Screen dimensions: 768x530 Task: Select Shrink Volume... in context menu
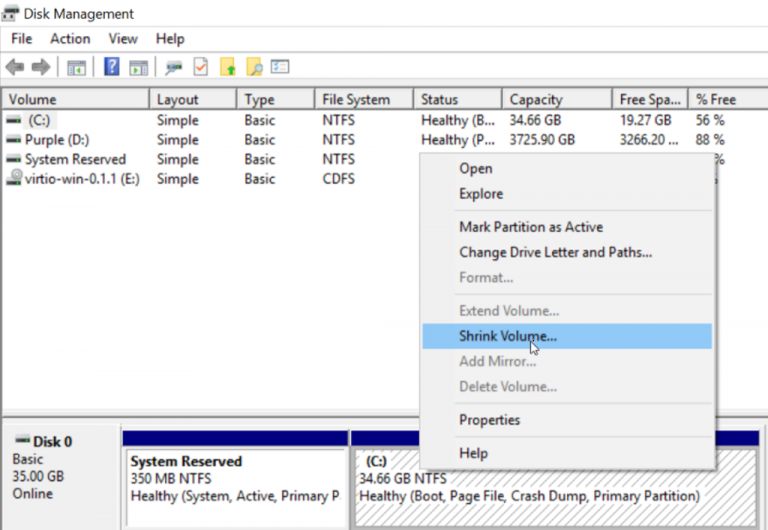pos(567,336)
